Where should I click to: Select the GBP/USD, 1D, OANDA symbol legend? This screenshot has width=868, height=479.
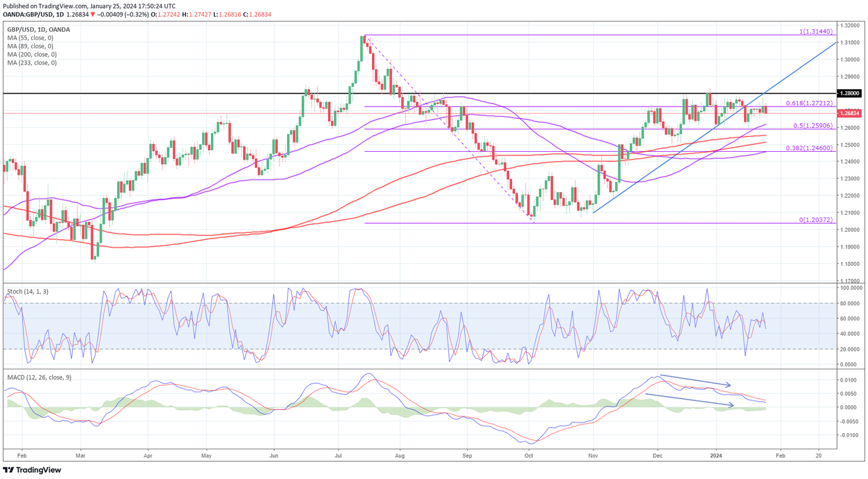[x=38, y=29]
